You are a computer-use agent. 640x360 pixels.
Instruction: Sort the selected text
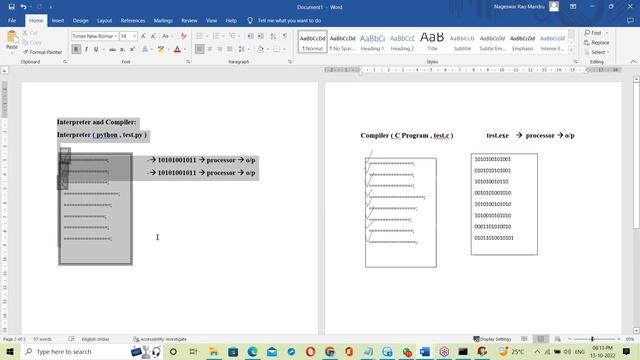pyautogui.click(x=273, y=36)
